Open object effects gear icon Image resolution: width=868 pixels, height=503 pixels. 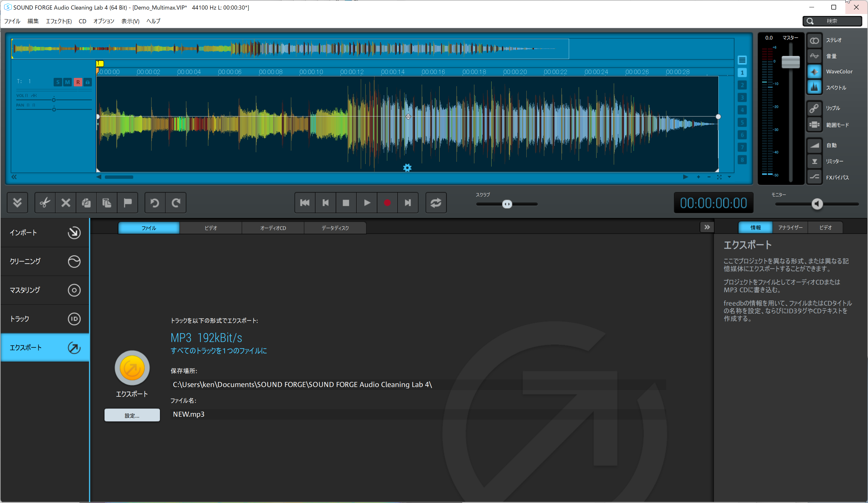407,168
